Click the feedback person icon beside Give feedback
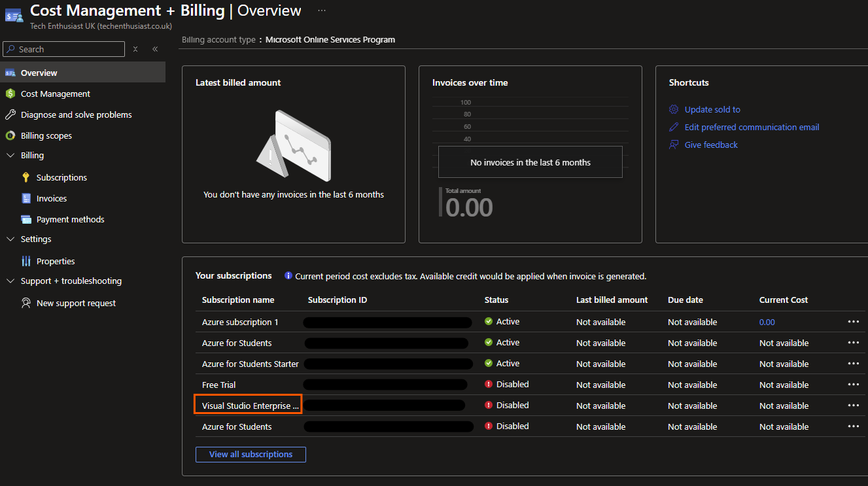868x486 pixels. 674,145
